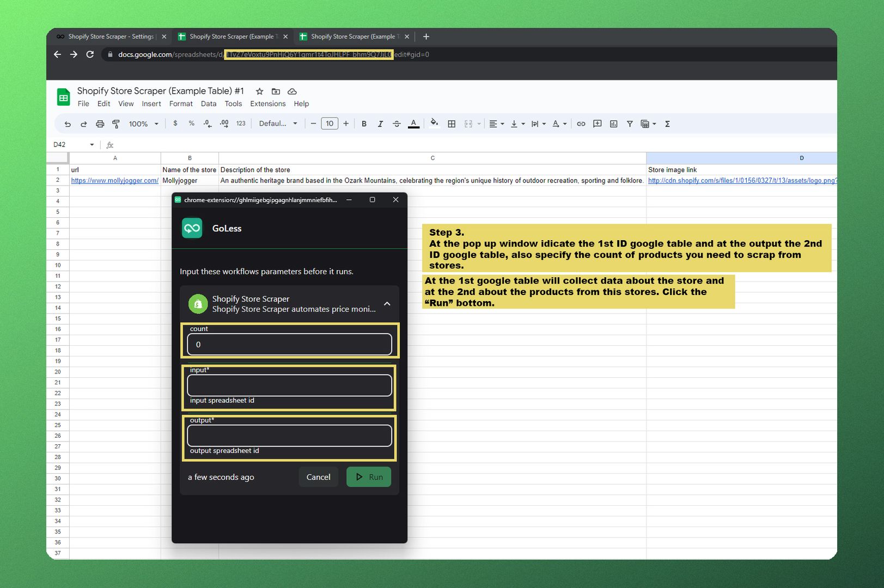Click the insert comment icon

point(598,124)
